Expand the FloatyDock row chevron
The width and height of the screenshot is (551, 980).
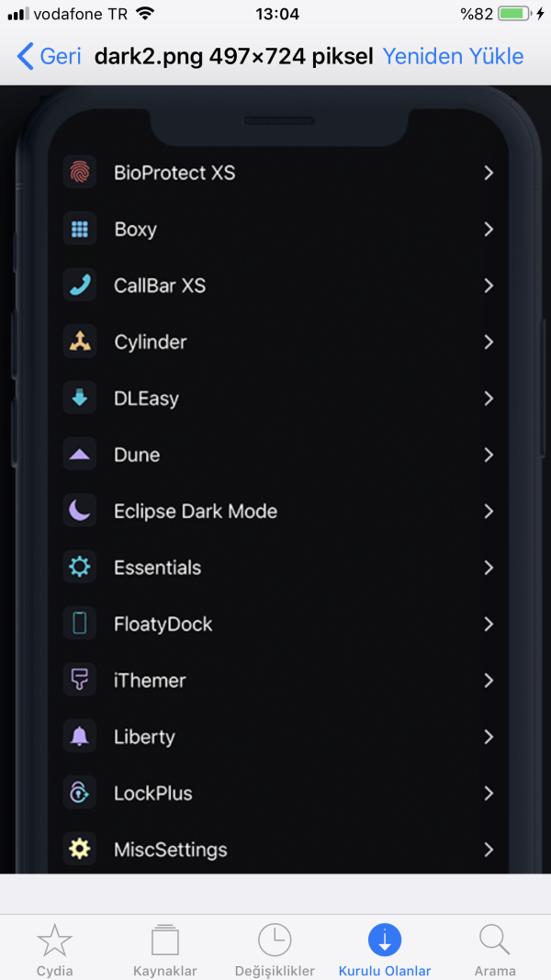click(x=489, y=624)
